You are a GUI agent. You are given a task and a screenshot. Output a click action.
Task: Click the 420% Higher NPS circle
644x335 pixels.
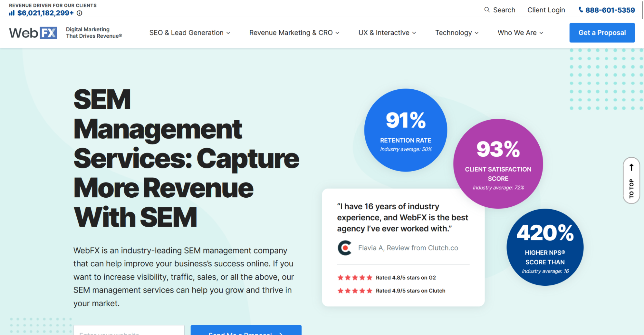pyautogui.click(x=545, y=247)
